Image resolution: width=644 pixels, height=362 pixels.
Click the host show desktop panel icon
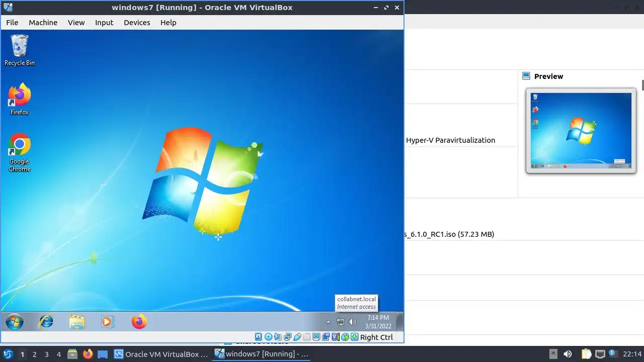tap(103, 354)
